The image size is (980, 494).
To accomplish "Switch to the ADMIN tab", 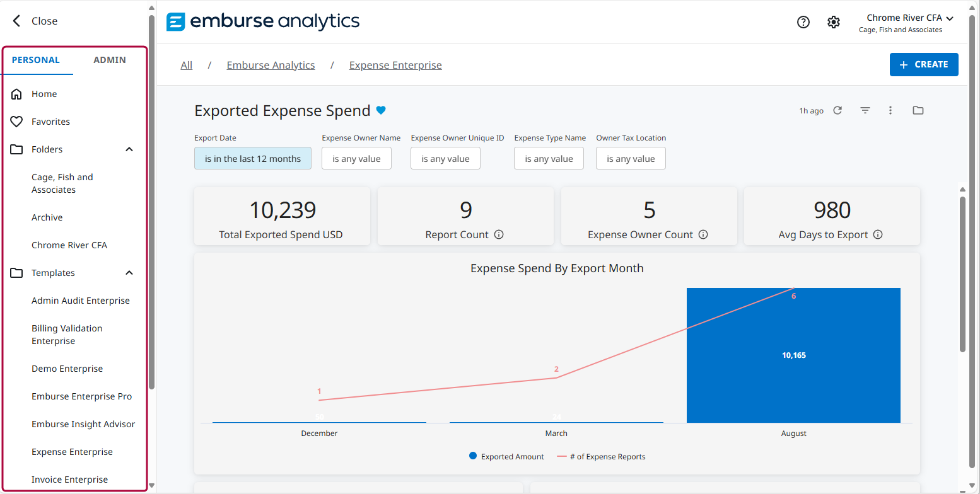I will coord(110,60).
